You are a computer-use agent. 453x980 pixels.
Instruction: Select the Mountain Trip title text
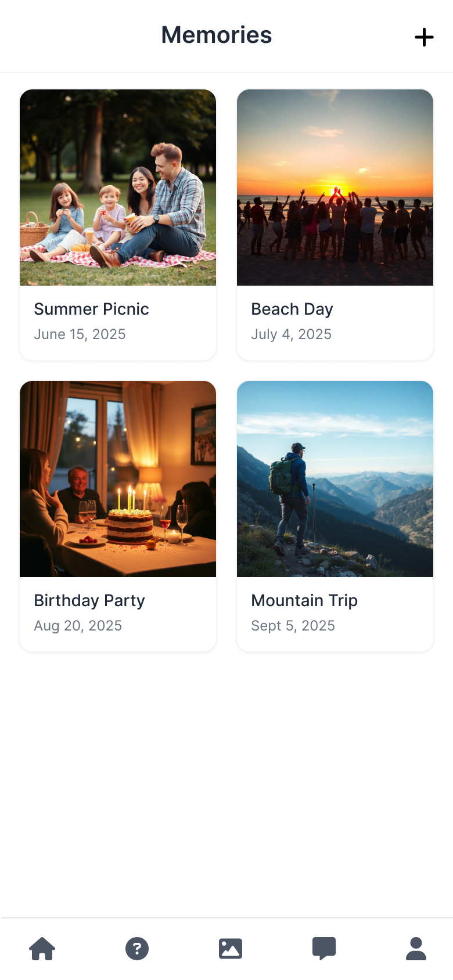pos(304,600)
